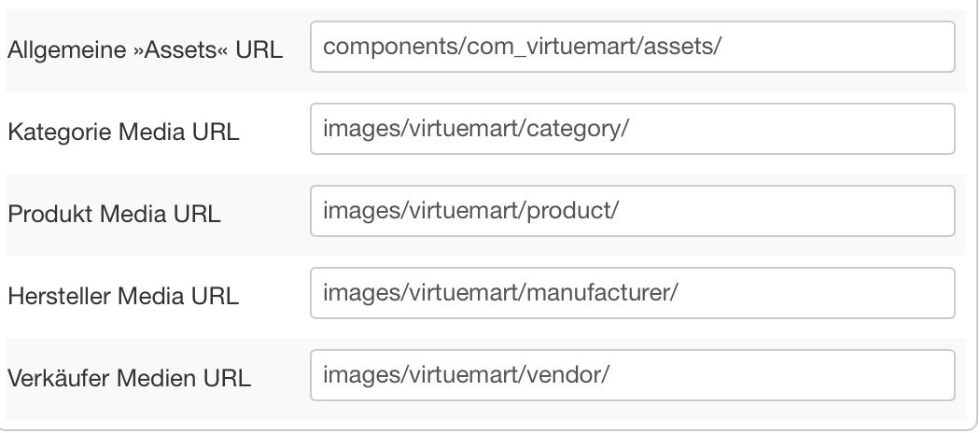Select the Produkt Media URL input field
This screenshot has width=980, height=433.
[632, 211]
